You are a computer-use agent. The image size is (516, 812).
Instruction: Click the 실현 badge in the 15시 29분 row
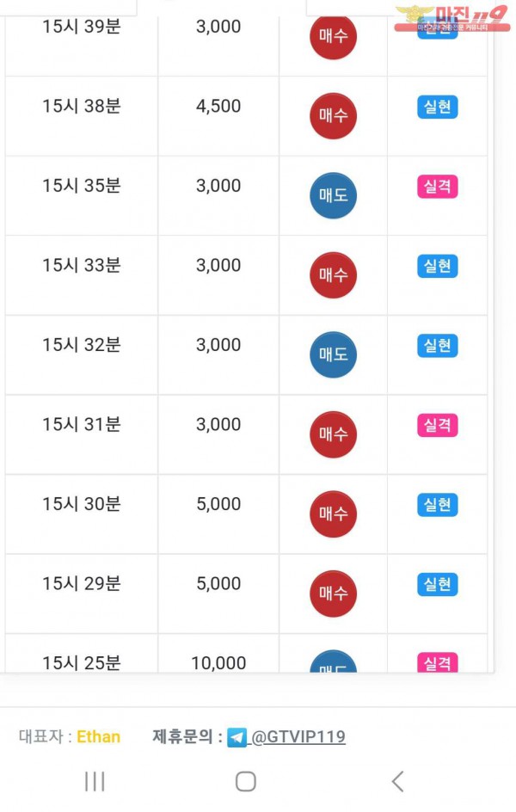click(438, 585)
